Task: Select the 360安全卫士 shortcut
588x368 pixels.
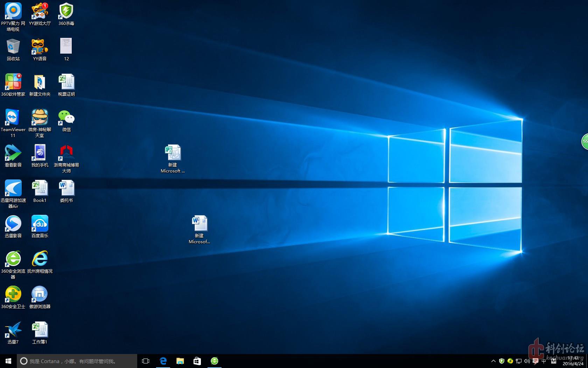Action: point(13,297)
